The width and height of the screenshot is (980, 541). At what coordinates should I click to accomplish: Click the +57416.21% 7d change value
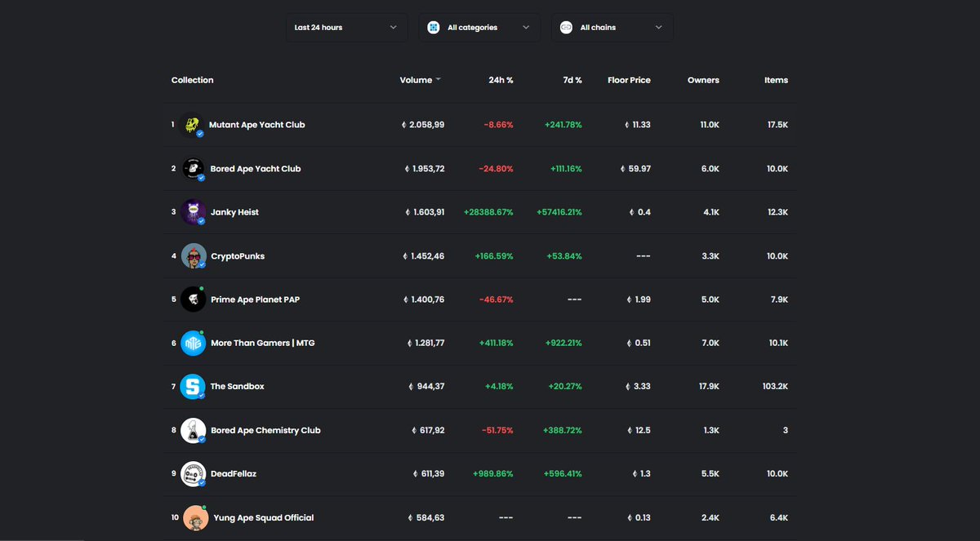[559, 212]
